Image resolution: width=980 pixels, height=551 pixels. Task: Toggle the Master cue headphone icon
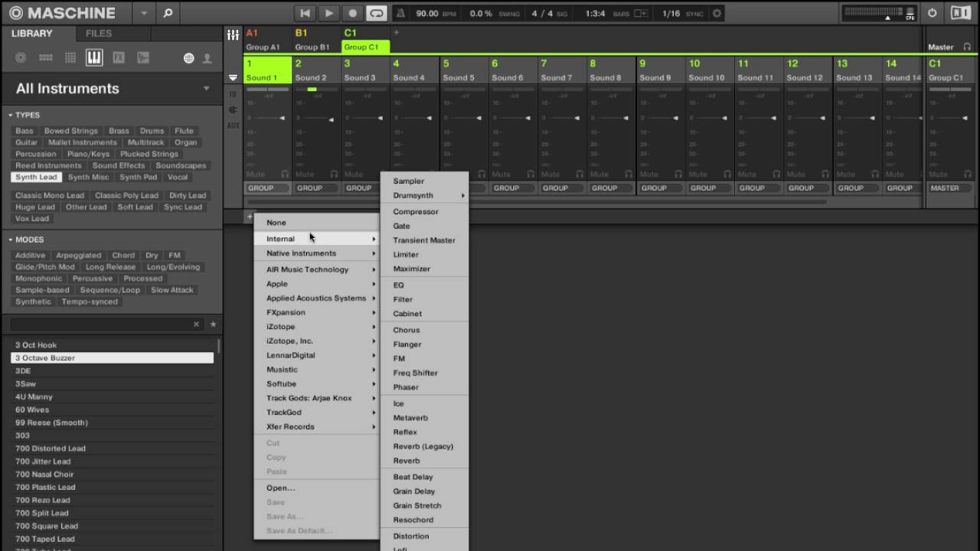pos(967,47)
